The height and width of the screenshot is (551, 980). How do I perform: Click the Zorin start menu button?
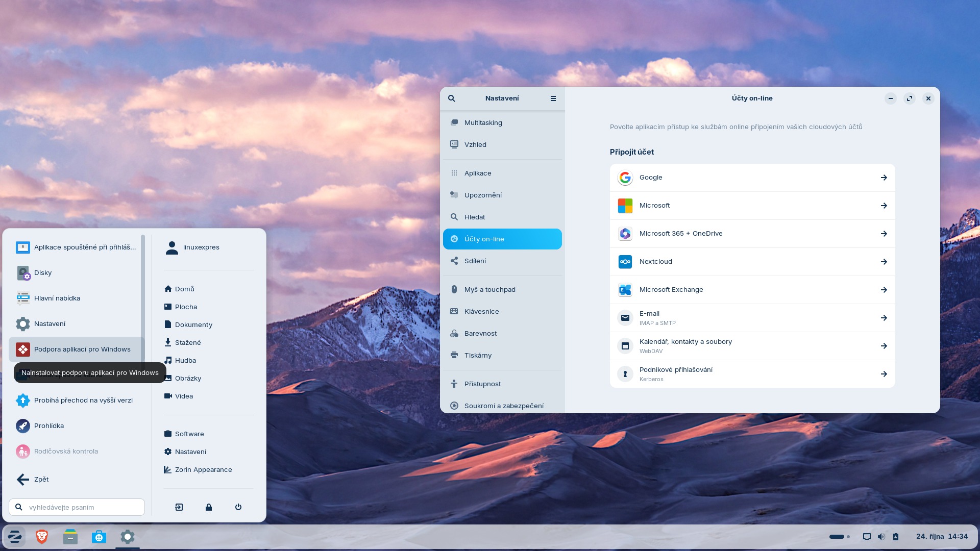pos(14,537)
